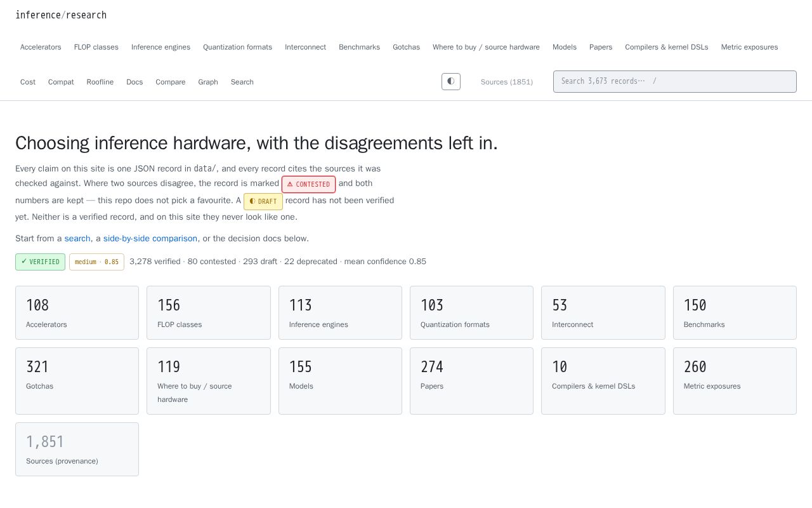The image size is (812, 508).
Task: Open the 260 Metric exposures card
Action: point(735,381)
